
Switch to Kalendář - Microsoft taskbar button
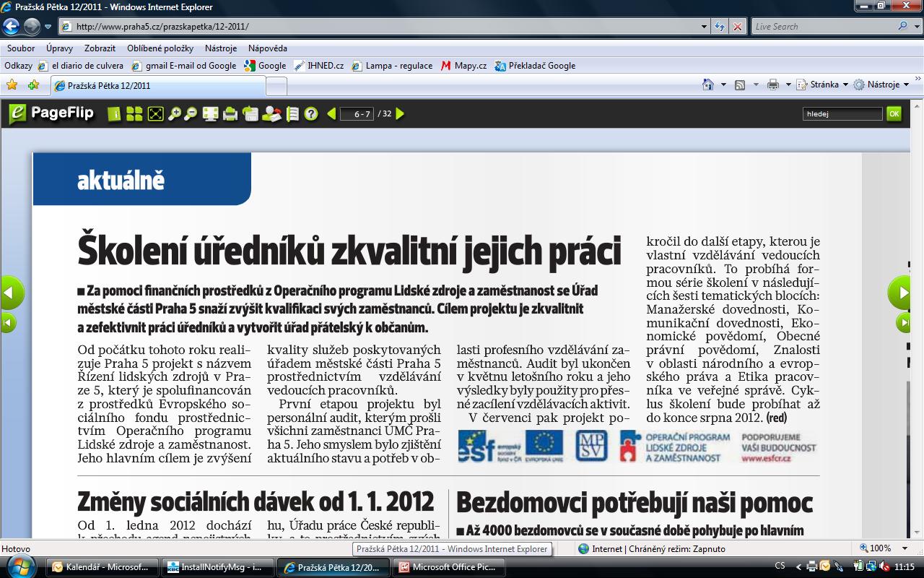coord(102,567)
